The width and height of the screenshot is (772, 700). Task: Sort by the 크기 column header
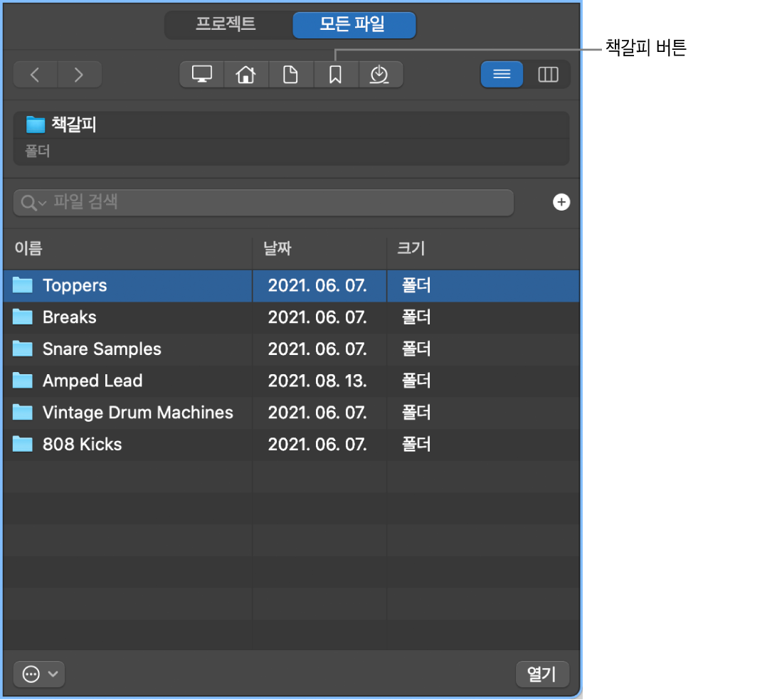point(411,248)
